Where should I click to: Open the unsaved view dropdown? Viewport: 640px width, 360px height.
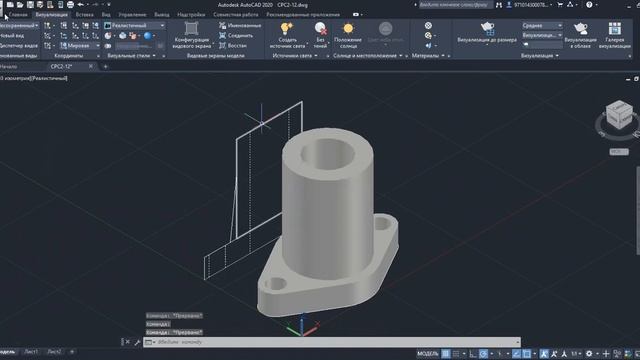(19, 25)
